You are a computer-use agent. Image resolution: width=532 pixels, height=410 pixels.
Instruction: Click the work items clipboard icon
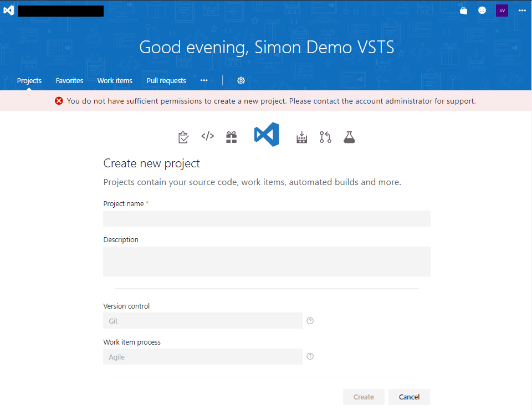click(x=183, y=137)
